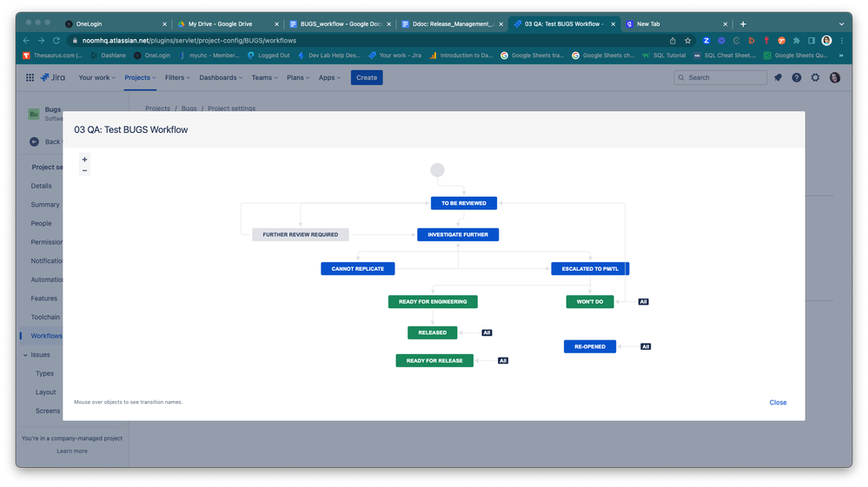Open the Jira help icon
868x487 pixels.
[x=797, y=78]
